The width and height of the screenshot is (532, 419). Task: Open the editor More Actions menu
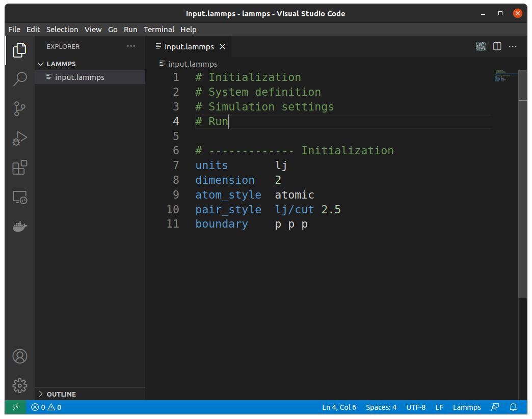[x=513, y=46]
